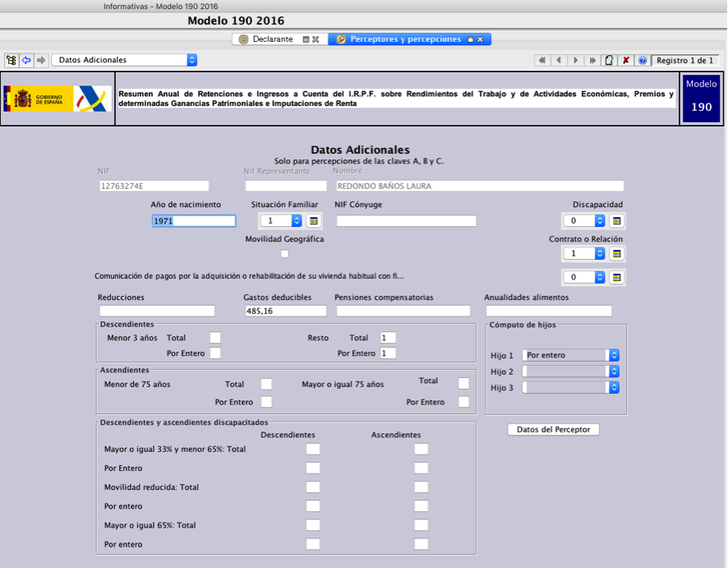Open the Contrato o Relación dropdown

584,253
